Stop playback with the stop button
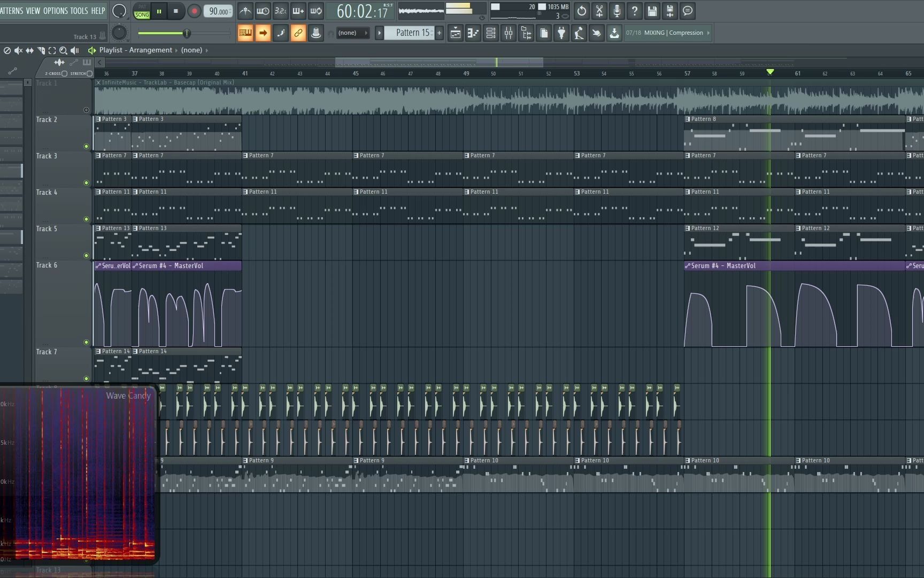The image size is (924, 578). coord(176,11)
